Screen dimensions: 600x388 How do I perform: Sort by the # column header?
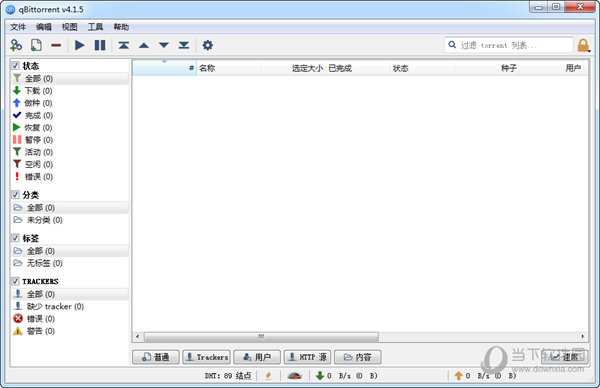[x=165, y=68]
